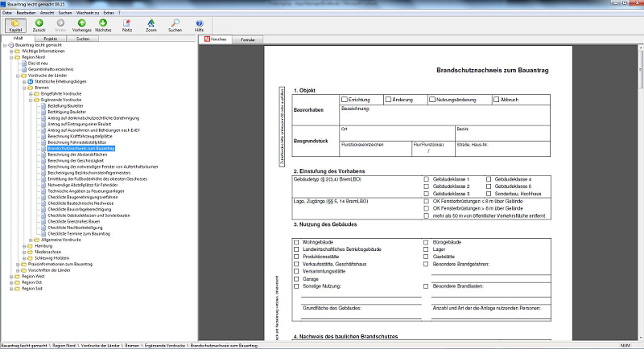Enable the Gebäudeklasse 1 checkbox
This screenshot has height=349, width=644.
(x=426, y=179)
